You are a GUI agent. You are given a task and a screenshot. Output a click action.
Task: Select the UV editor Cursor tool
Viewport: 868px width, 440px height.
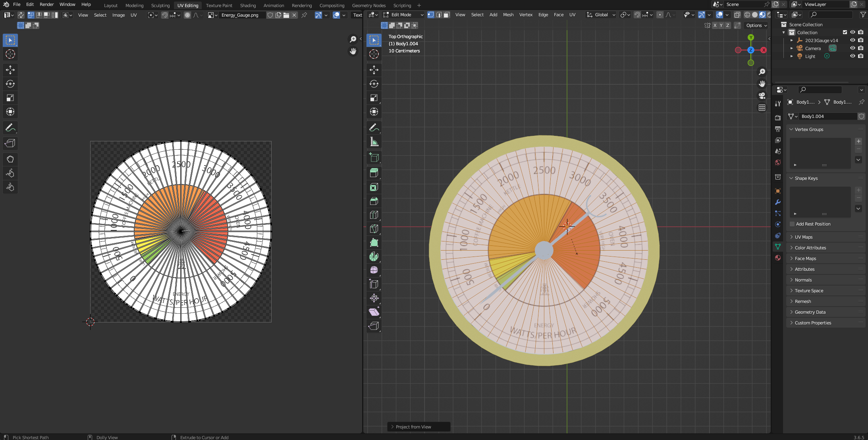10,54
